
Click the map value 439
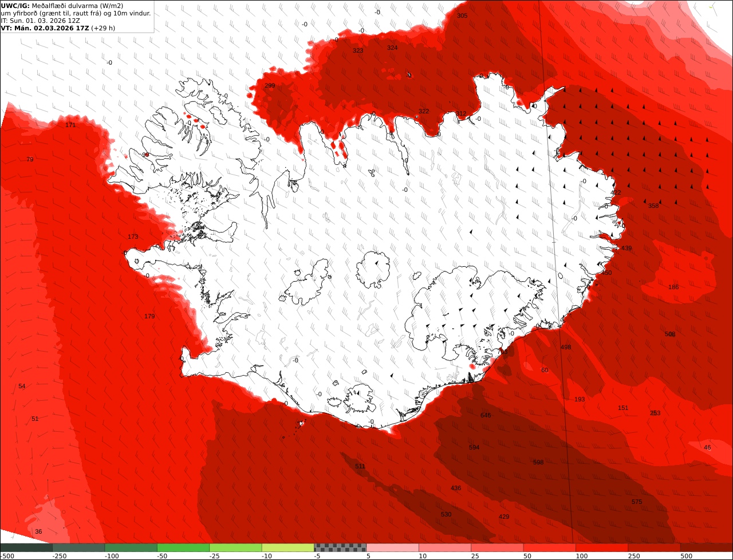coord(626,248)
